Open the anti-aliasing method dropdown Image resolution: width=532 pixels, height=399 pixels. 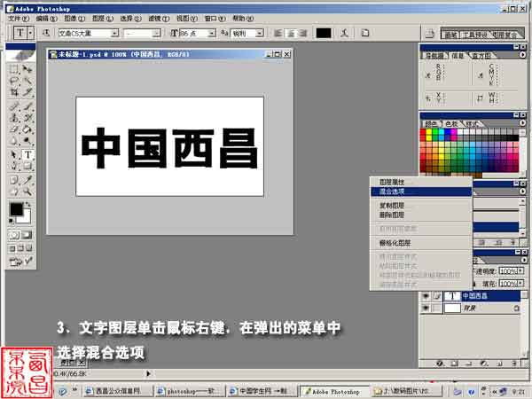[260, 34]
